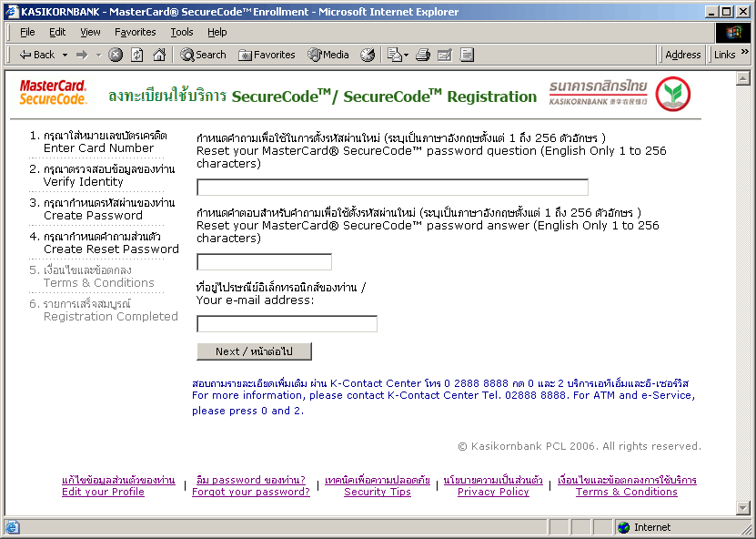756x539 pixels.
Task: Click step 3 Create Password text
Action: [93, 216]
